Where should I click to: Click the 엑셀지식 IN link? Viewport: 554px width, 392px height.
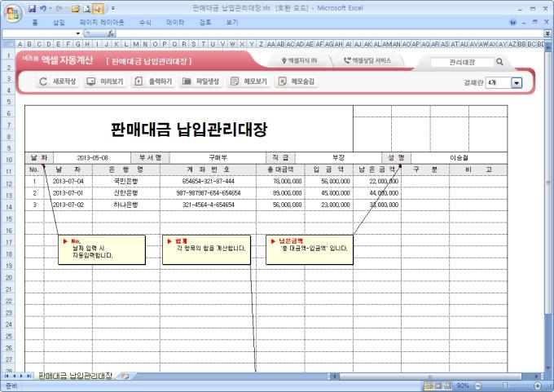tap(299, 61)
